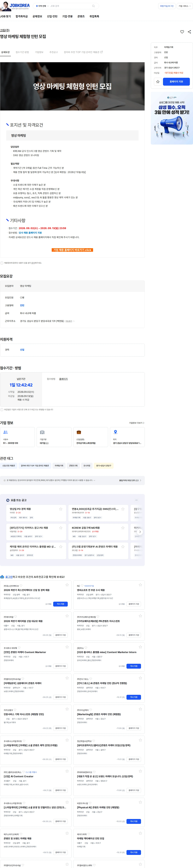Follow NC company with its heart icon

click(x=82, y=586)
